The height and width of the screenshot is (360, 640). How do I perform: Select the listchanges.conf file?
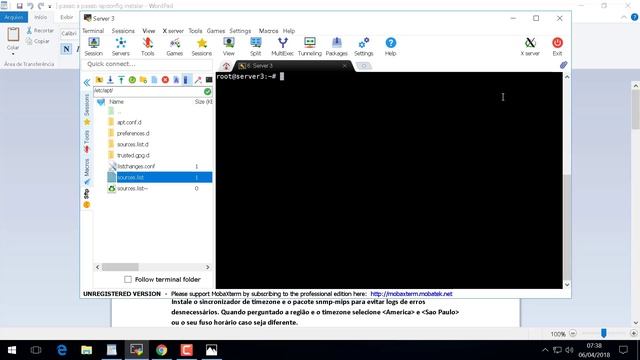(136, 166)
